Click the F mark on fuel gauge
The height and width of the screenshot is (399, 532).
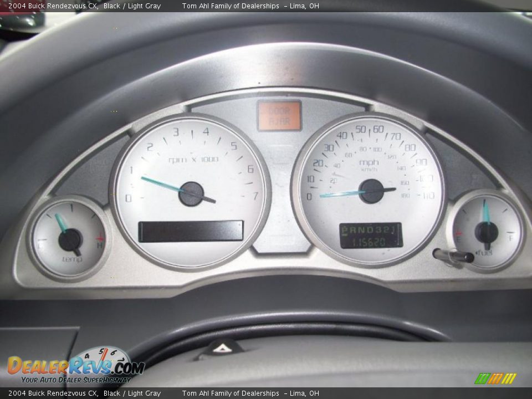511,238
